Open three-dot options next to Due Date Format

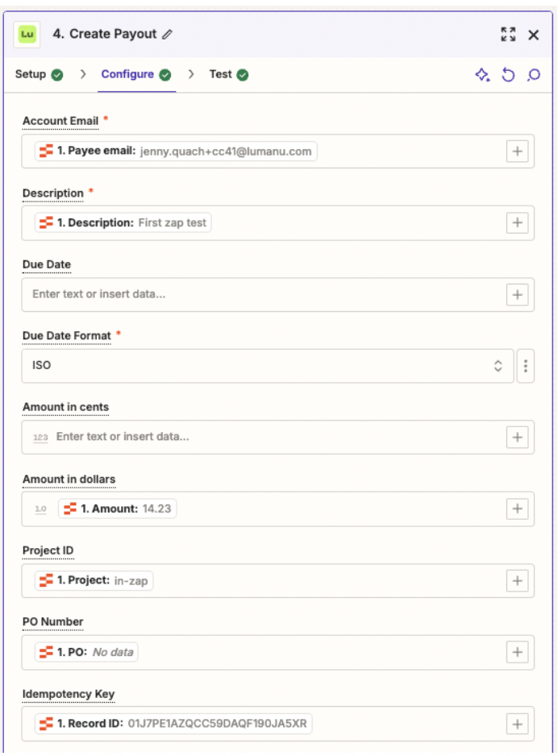pyautogui.click(x=525, y=366)
